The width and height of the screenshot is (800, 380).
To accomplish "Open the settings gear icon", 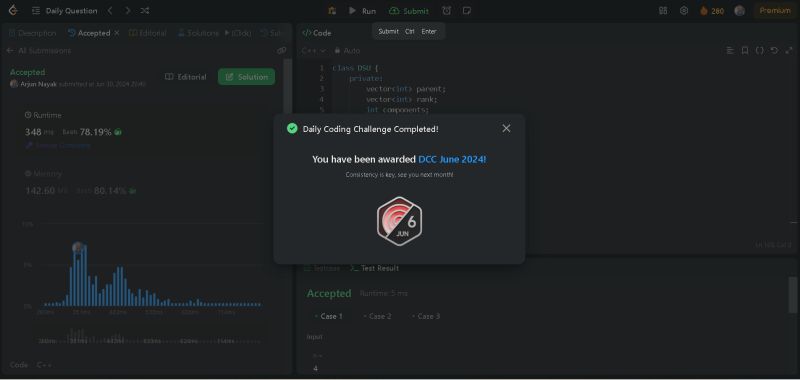I will [x=684, y=11].
